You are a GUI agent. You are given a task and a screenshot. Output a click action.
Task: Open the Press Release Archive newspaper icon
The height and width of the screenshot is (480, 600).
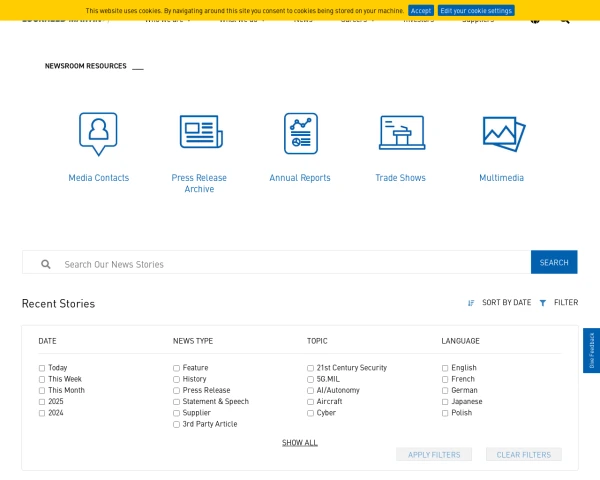pyautogui.click(x=200, y=132)
